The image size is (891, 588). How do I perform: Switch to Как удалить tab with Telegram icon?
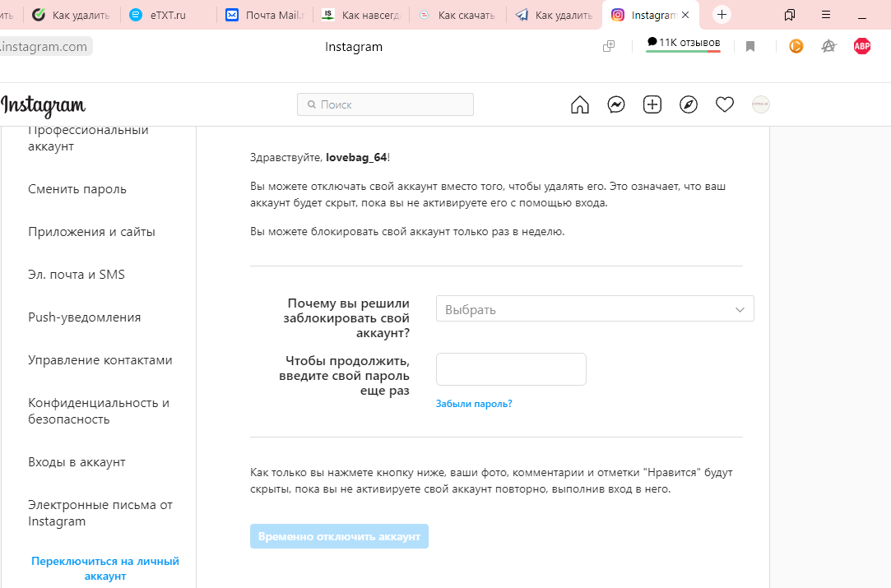554,16
